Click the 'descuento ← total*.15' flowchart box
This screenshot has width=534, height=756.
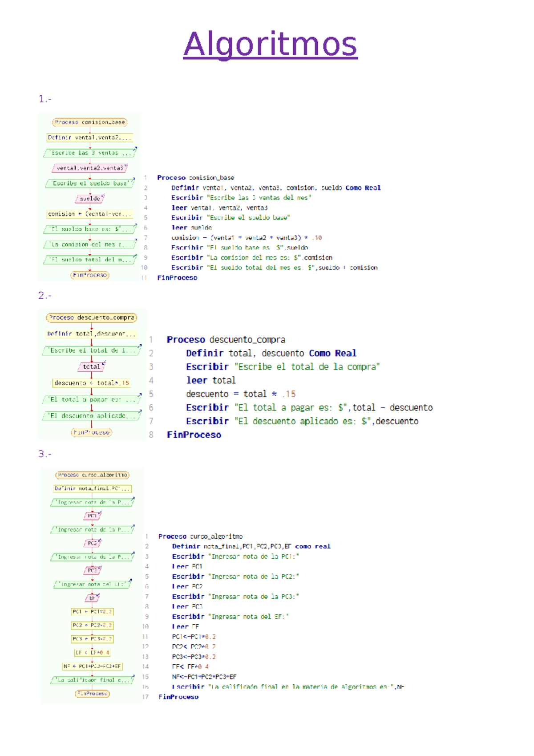(x=92, y=383)
